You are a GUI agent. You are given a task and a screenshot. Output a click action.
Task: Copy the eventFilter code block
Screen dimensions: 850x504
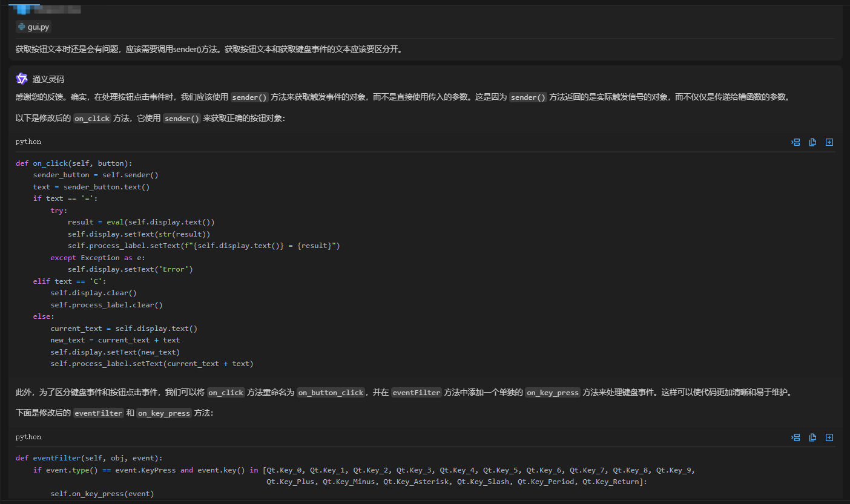[x=812, y=437]
